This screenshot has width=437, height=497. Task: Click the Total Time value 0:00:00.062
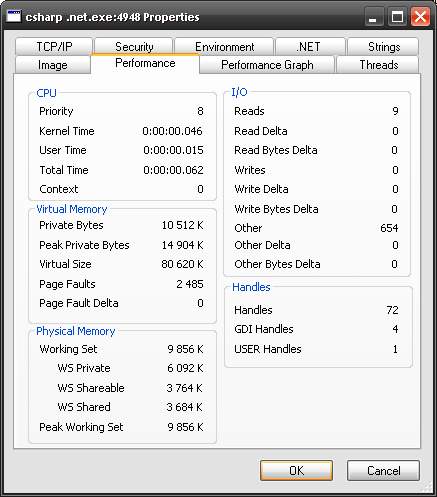pos(173,170)
